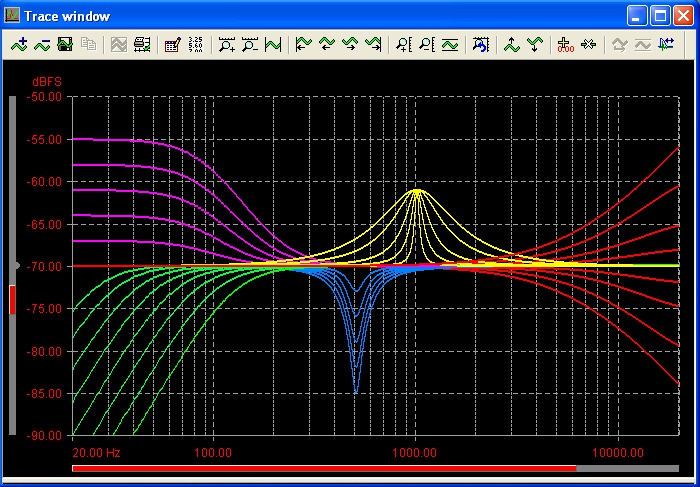
Task: Click the 20.00 Hz frequency axis label
Action: coord(96,453)
